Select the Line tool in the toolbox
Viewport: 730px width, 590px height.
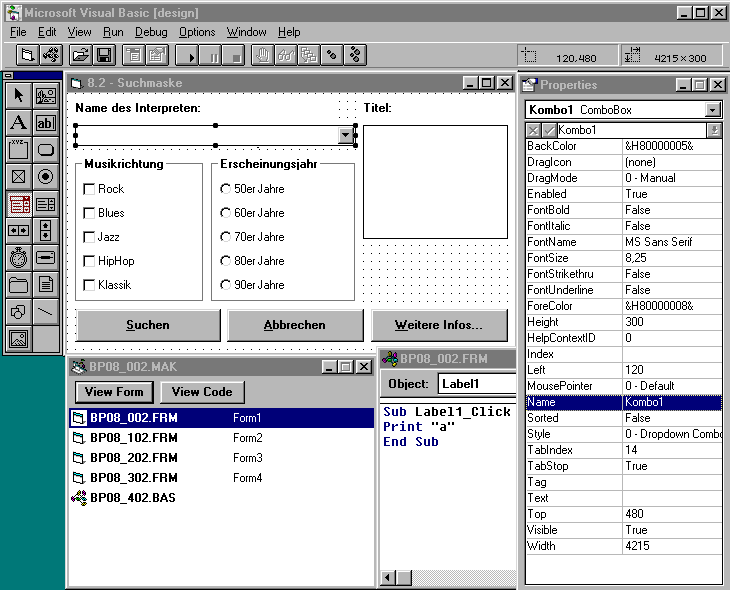coord(46,312)
